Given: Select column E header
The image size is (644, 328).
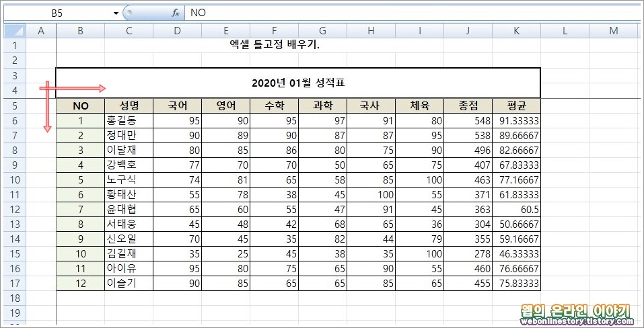Looking at the screenshot, I should click(226, 31).
